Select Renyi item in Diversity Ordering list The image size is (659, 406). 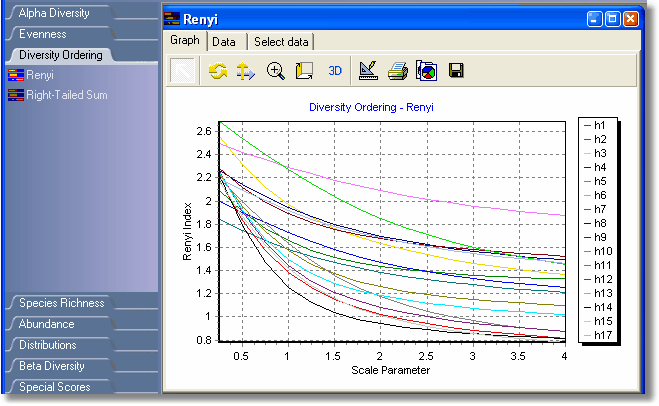(x=40, y=75)
